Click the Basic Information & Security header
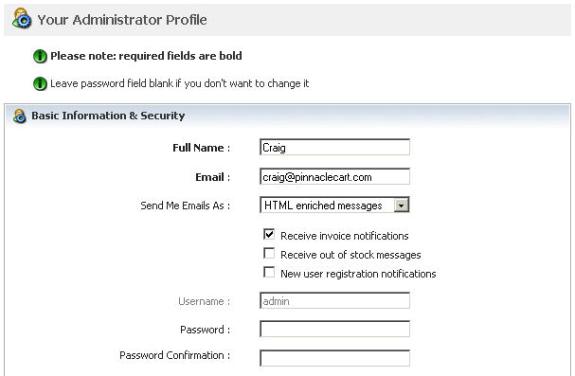 (x=108, y=116)
